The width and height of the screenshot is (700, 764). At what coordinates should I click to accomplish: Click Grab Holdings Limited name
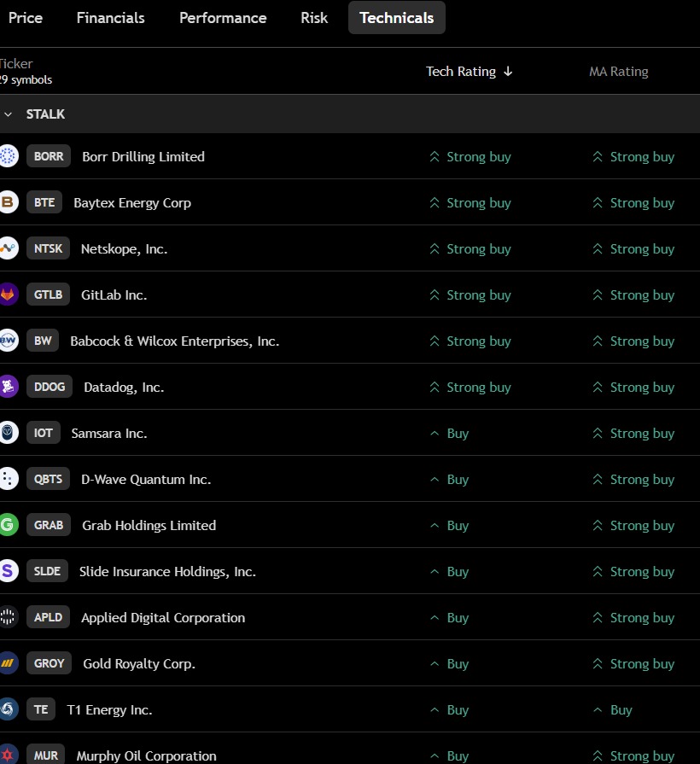[x=149, y=525]
